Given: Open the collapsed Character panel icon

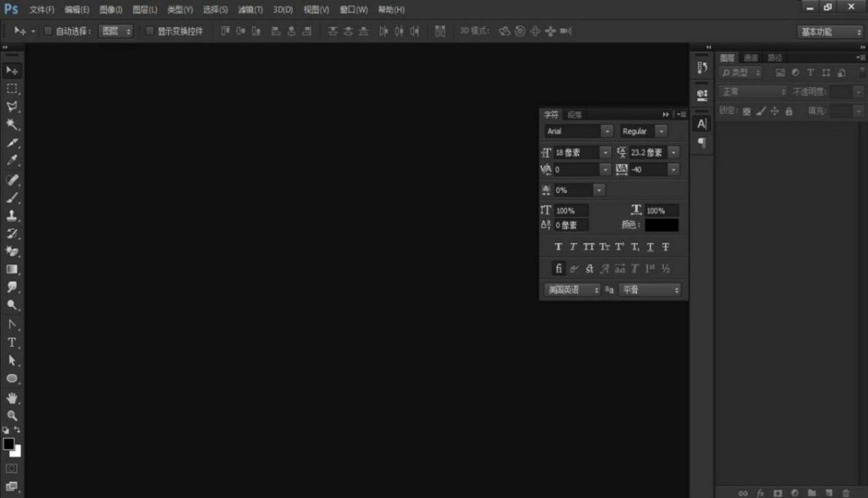Looking at the screenshot, I should pyautogui.click(x=702, y=124).
